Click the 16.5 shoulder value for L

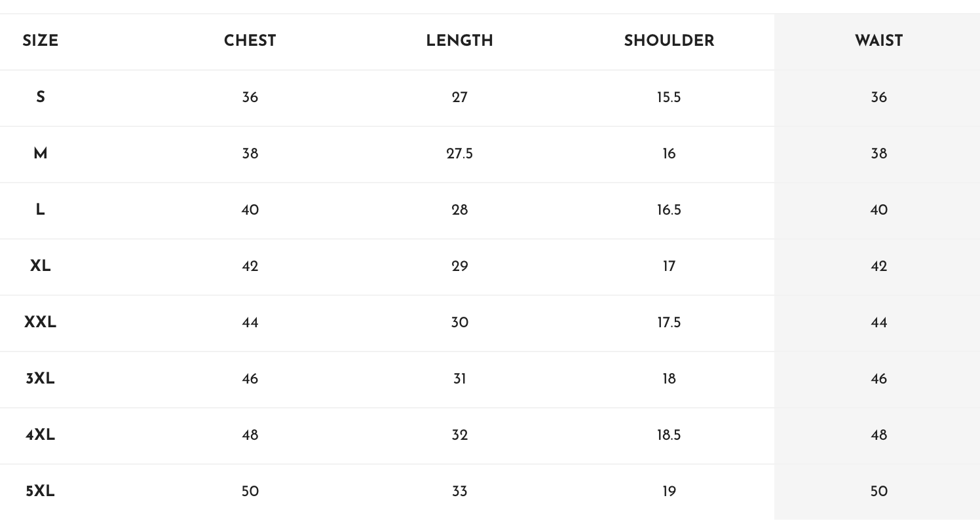[669, 210]
